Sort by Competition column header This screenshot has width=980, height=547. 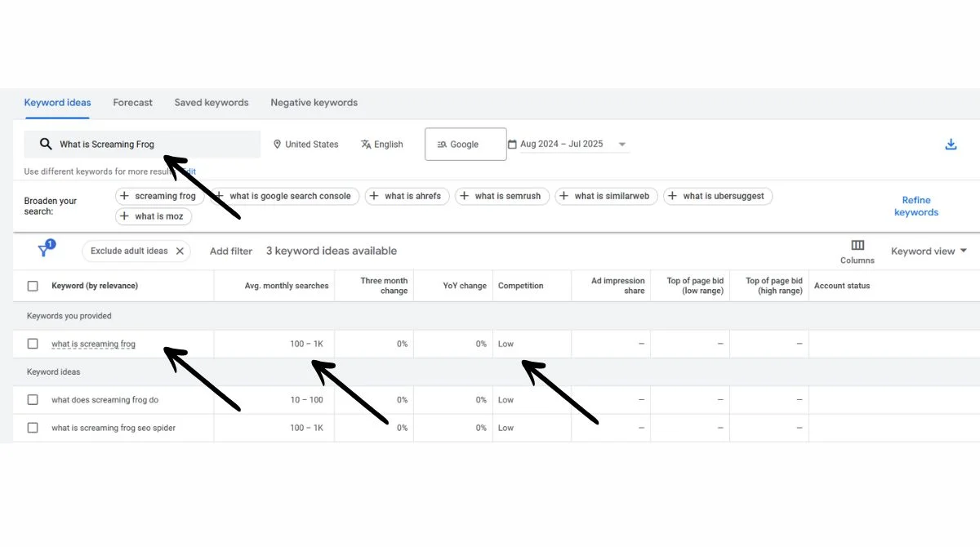[521, 286]
